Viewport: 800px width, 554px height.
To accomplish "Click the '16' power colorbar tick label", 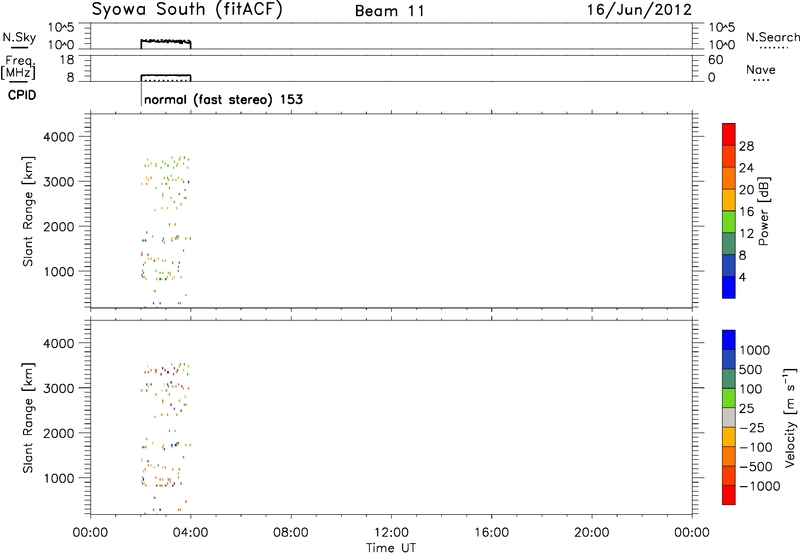I will [746, 212].
